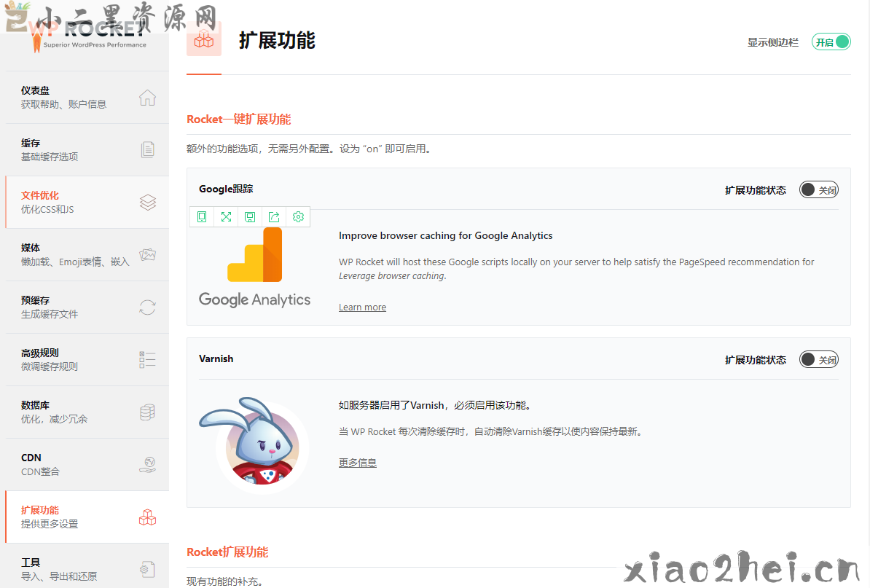The height and width of the screenshot is (588, 870).
Task: Click the first phone-shaped icon in floating toolbar
Action: click(x=202, y=217)
